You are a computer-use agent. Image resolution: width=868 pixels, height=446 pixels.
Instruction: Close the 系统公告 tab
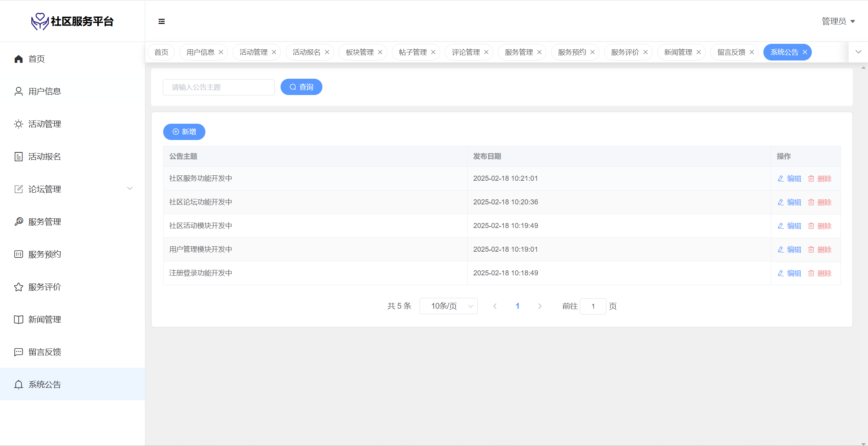click(805, 52)
